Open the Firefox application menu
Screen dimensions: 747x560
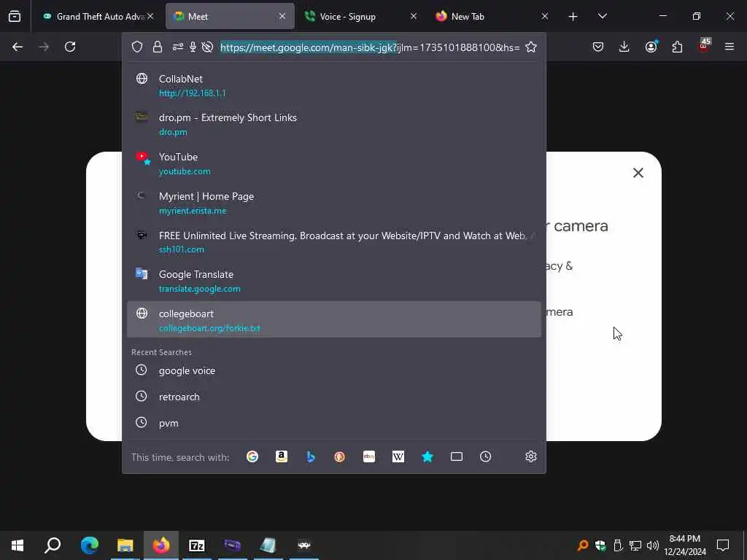point(729,47)
